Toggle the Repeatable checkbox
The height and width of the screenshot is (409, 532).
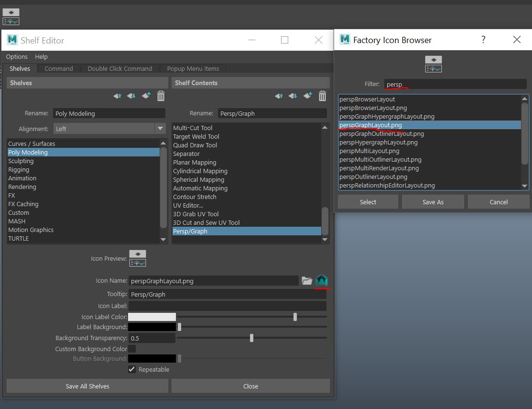coord(132,369)
